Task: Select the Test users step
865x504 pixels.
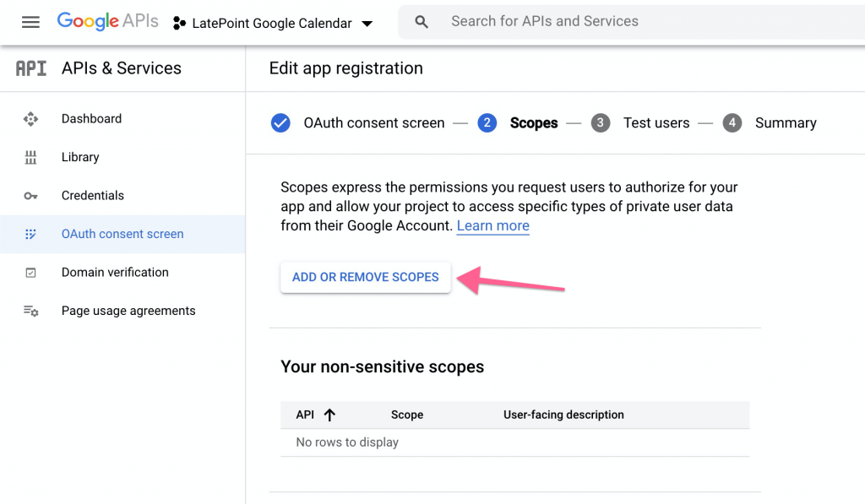Action: point(640,122)
